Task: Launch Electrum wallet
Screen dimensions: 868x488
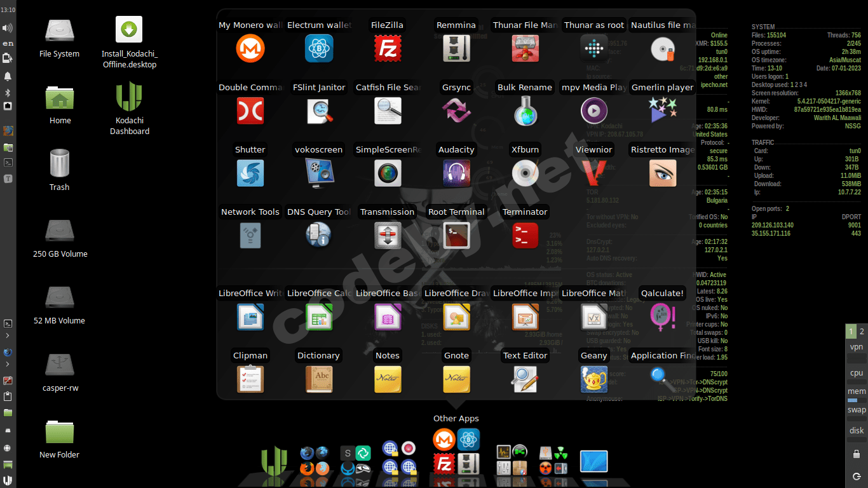Action: tap(318, 48)
